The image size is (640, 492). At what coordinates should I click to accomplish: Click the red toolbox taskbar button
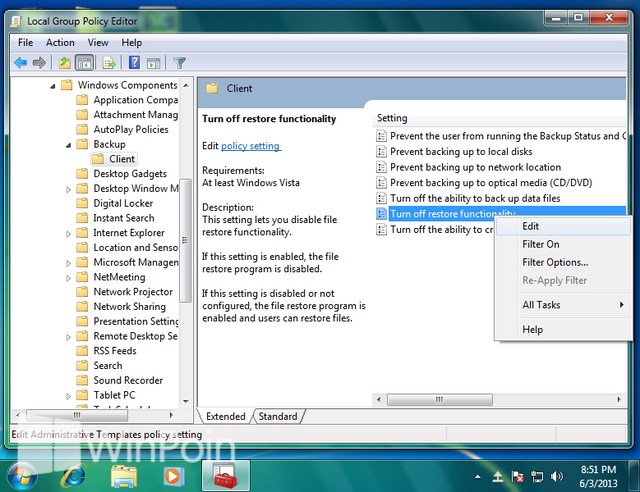point(225,476)
